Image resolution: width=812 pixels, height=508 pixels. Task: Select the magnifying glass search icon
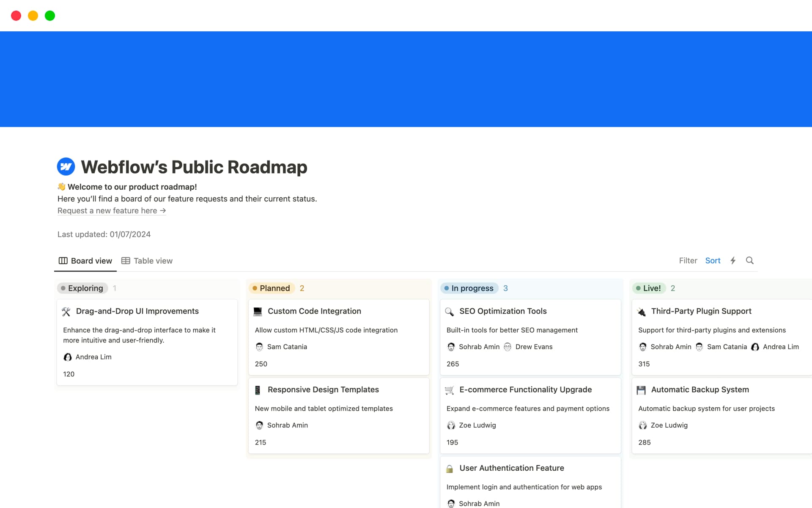pos(750,260)
